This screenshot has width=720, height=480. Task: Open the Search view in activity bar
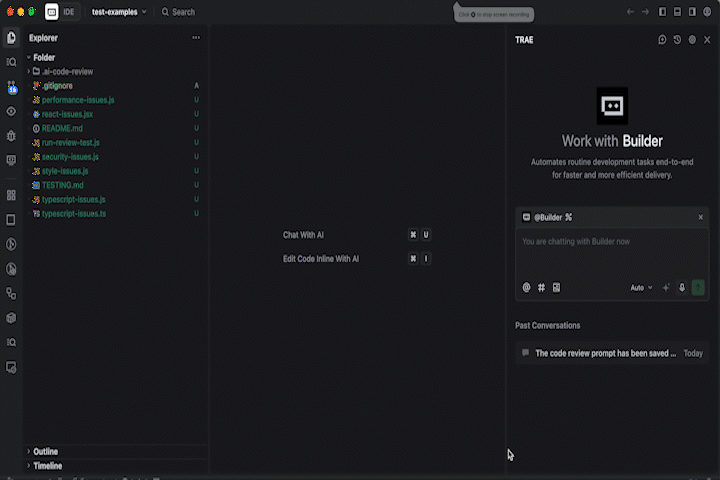[11, 62]
